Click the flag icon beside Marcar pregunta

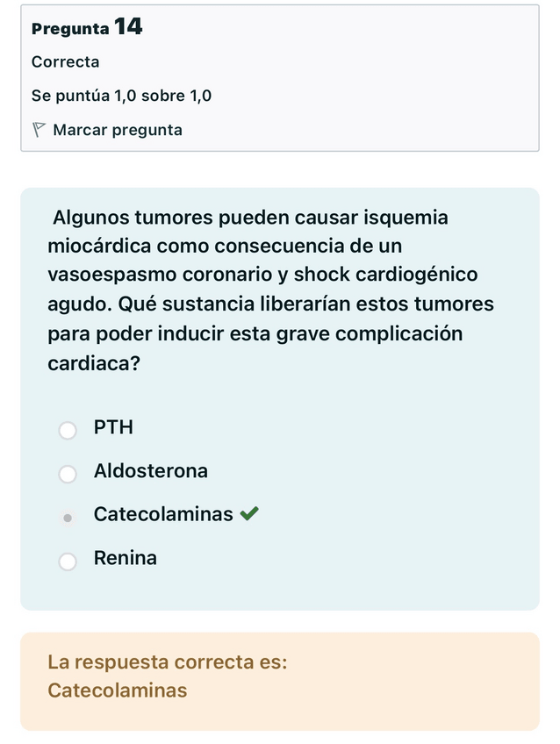[39, 130]
